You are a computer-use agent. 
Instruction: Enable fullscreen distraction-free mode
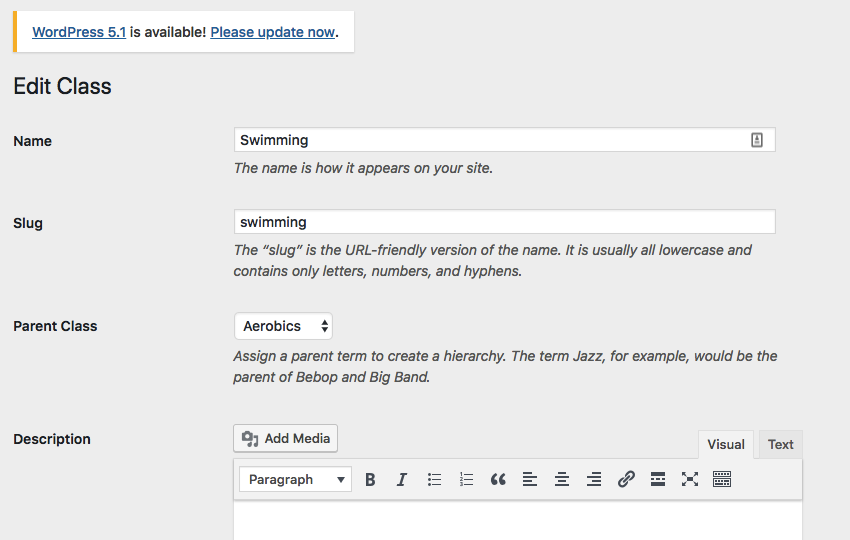click(690, 479)
